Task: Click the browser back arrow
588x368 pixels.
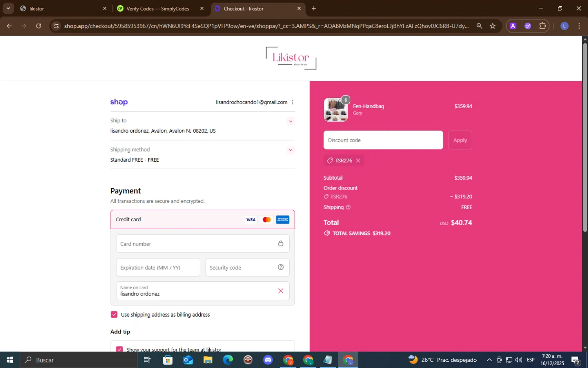Action: pos(9,26)
